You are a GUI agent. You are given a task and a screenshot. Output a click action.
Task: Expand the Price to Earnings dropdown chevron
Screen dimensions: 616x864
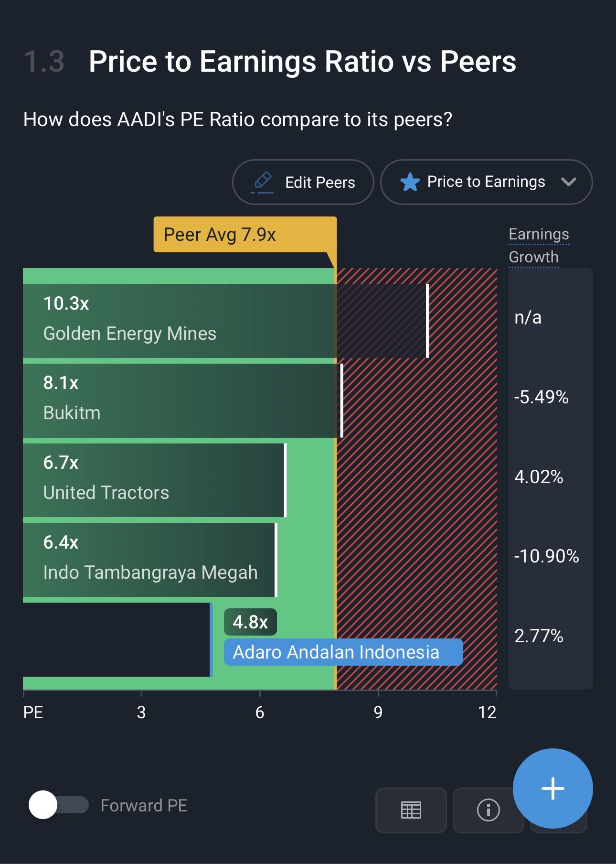point(568,182)
